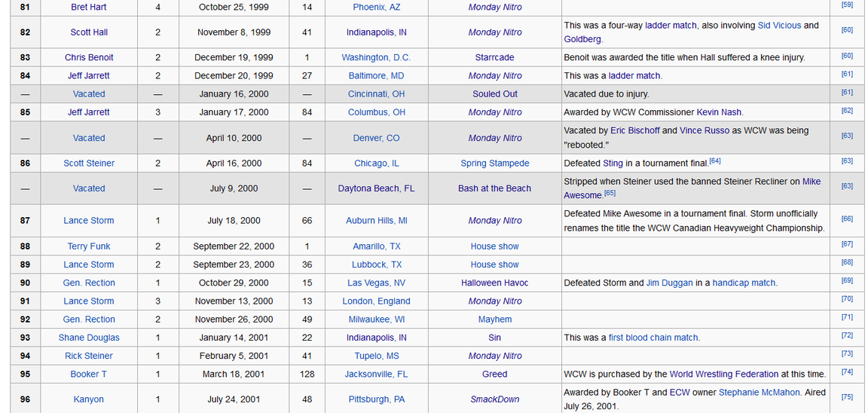Open the first blood chain match link
Screen dimensions: 868x413
pyautogui.click(x=653, y=338)
